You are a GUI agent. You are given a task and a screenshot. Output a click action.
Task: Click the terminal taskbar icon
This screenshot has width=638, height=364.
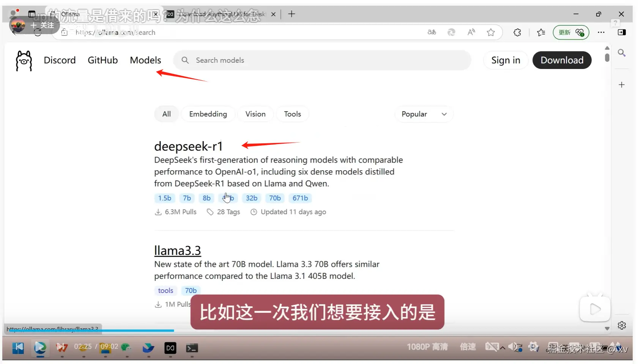192,348
